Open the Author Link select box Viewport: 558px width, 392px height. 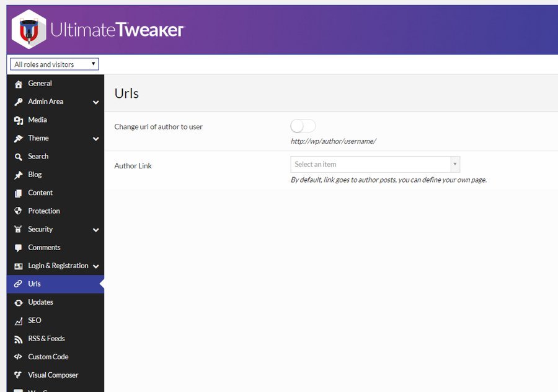(375, 164)
